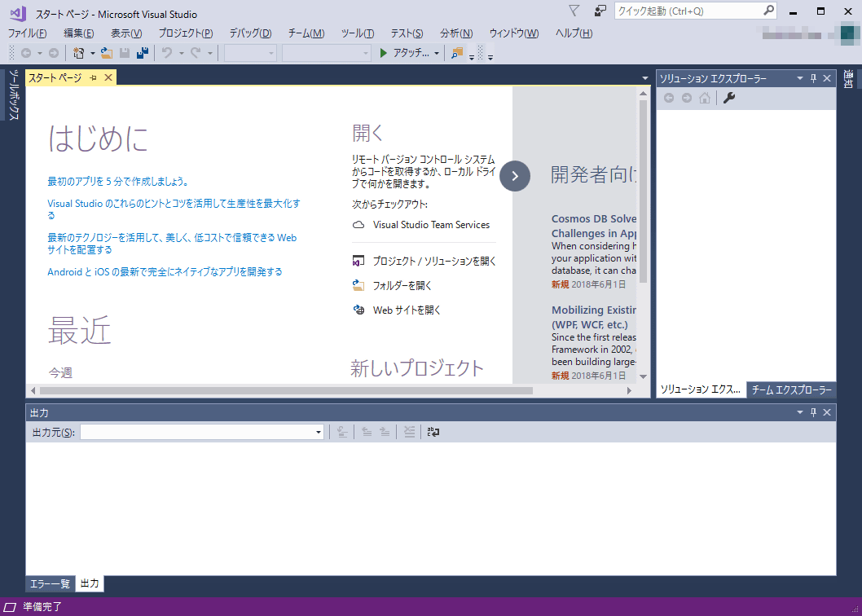The image size is (862, 616).
Task: Open the Undo history dropdown arrow
Action: 182,53
